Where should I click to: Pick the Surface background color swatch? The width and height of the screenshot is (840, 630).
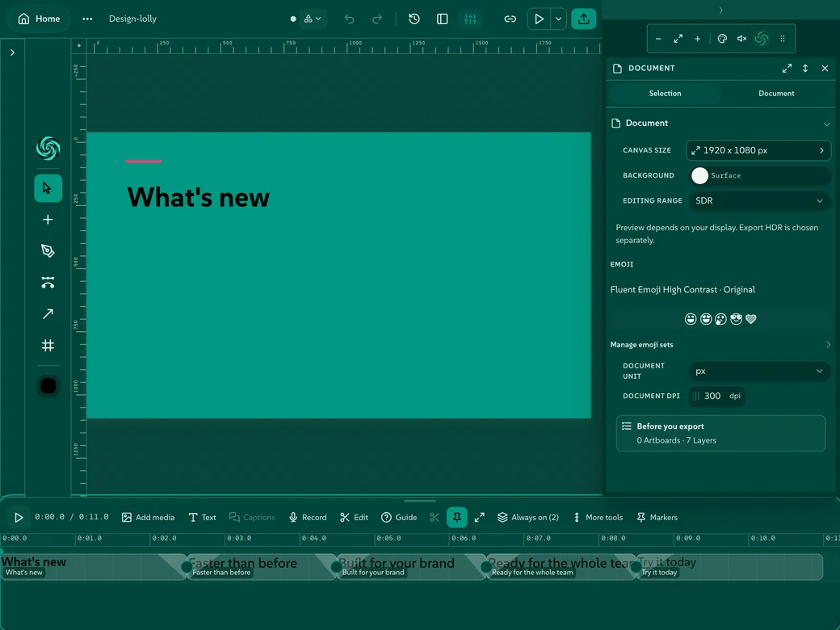coord(699,176)
